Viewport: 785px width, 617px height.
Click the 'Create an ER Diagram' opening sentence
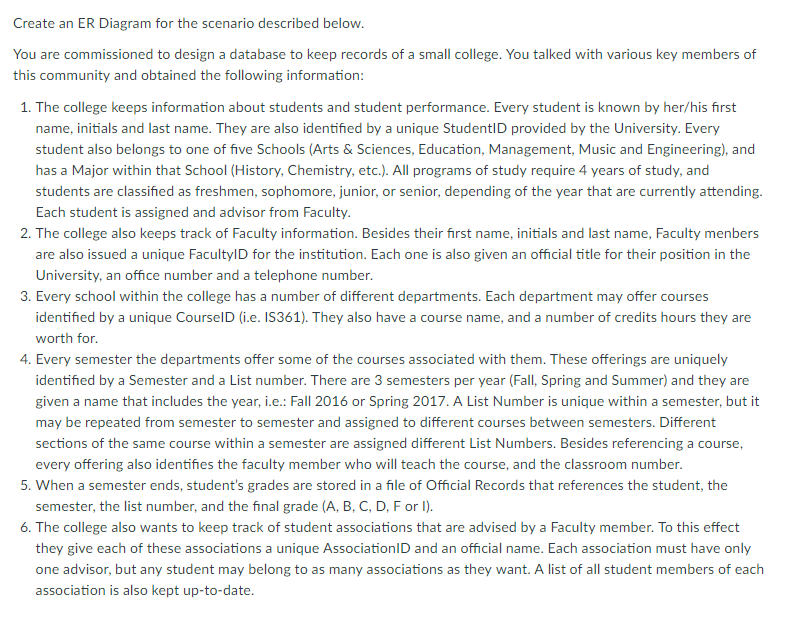188,24
